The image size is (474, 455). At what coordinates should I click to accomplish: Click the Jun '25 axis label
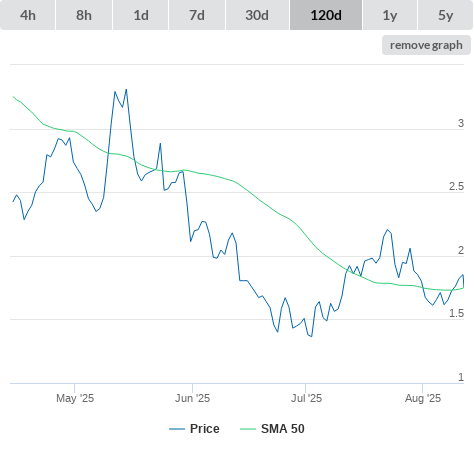[x=192, y=398]
